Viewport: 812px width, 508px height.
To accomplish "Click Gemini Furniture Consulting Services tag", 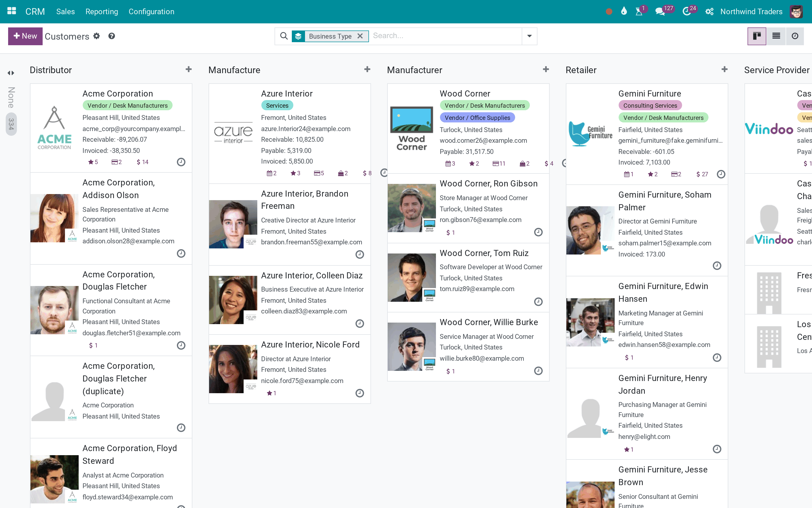I will tap(650, 105).
